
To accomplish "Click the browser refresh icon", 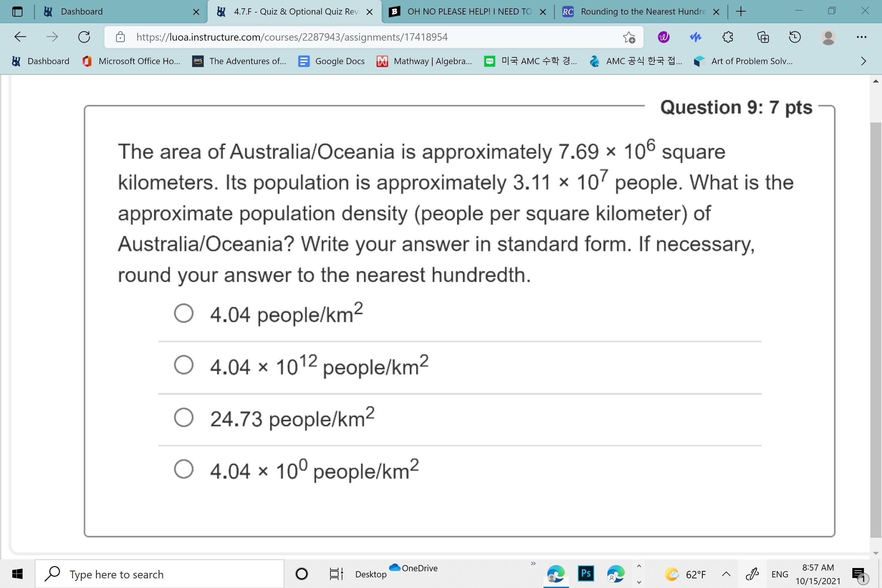I will point(84,37).
